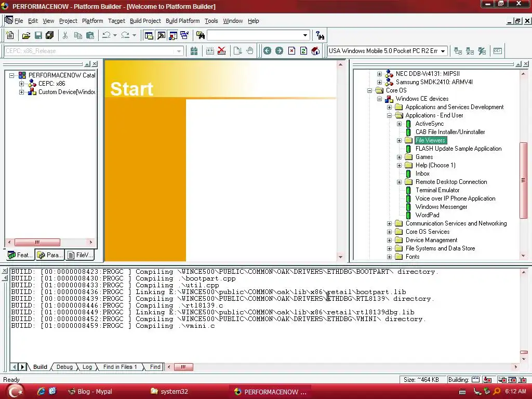Switch to the Debug output tab
The height and width of the screenshot is (399, 532).
(x=64, y=367)
